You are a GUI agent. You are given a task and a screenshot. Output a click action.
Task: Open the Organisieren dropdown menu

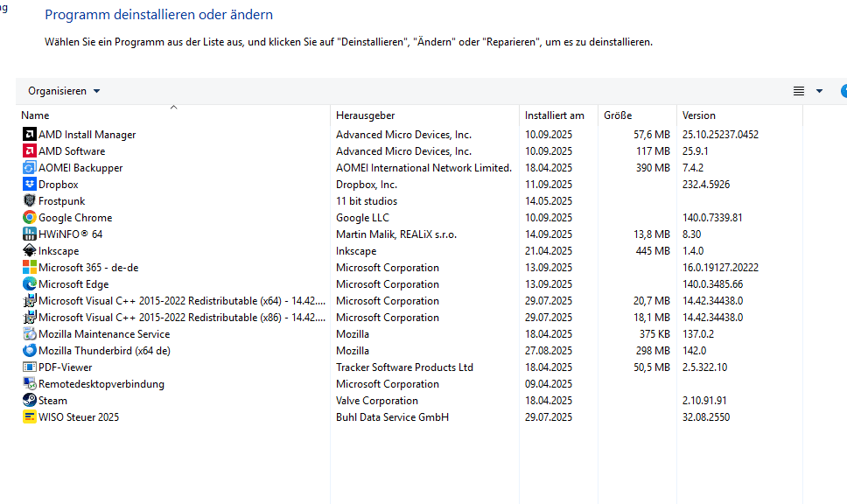(64, 91)
